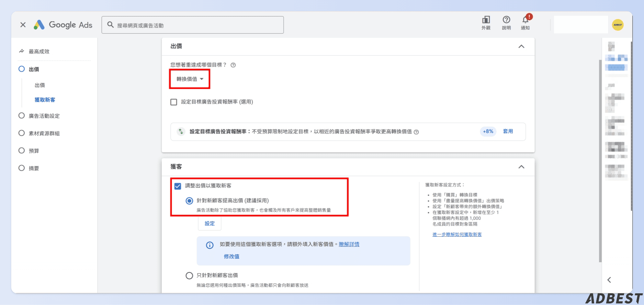Viewport: 644px width, 305px height.
Task: Select 針對新顧客提高出價 radio option
Action: pos(189,201)
